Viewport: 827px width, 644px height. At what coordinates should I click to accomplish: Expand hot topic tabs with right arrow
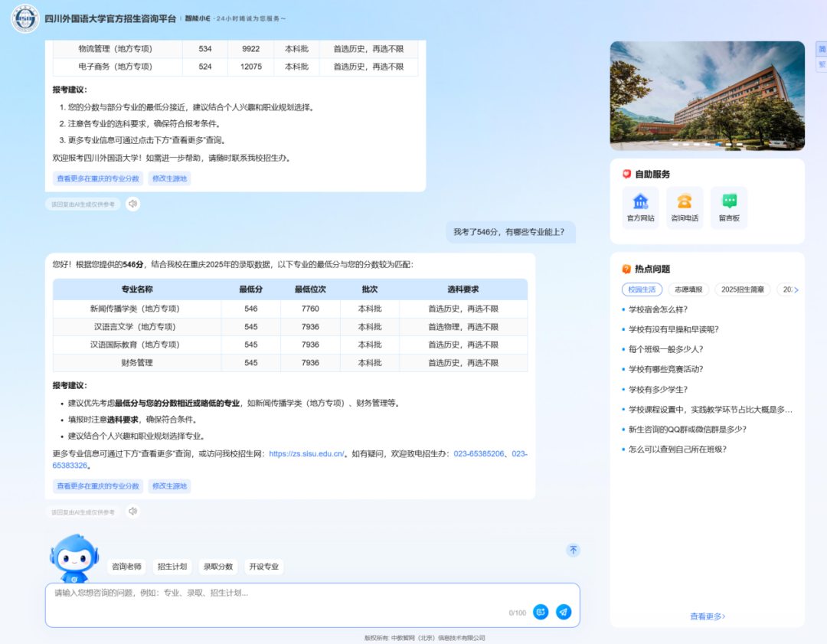pyautogui.click(x=796, y=290)
